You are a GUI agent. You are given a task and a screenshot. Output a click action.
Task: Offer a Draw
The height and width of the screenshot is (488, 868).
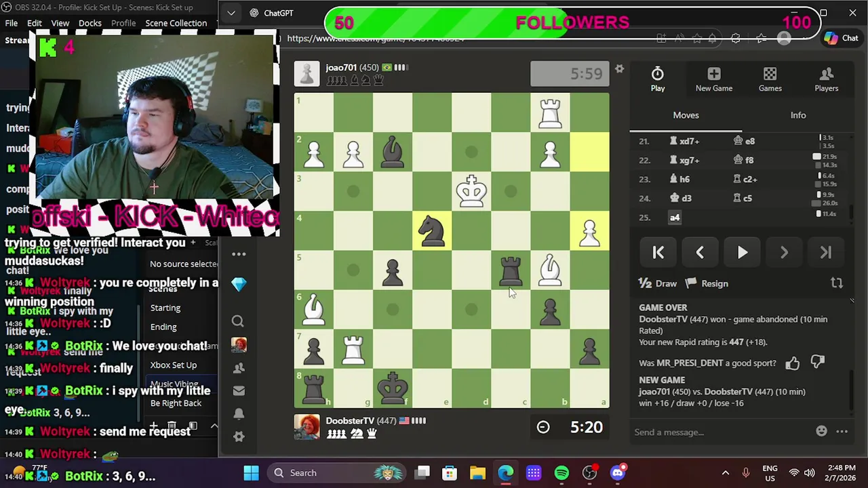(x=658, y=283)
